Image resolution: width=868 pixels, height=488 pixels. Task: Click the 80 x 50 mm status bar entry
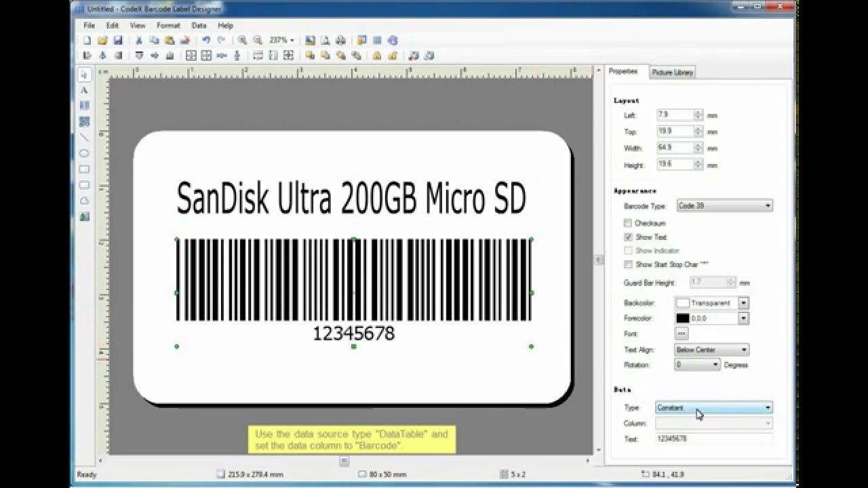click(382, 474)
